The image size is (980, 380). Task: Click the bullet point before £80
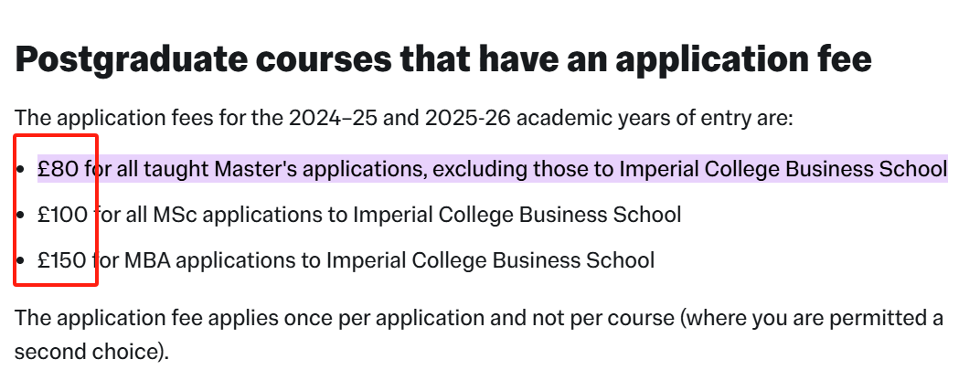tap(20, 170)
